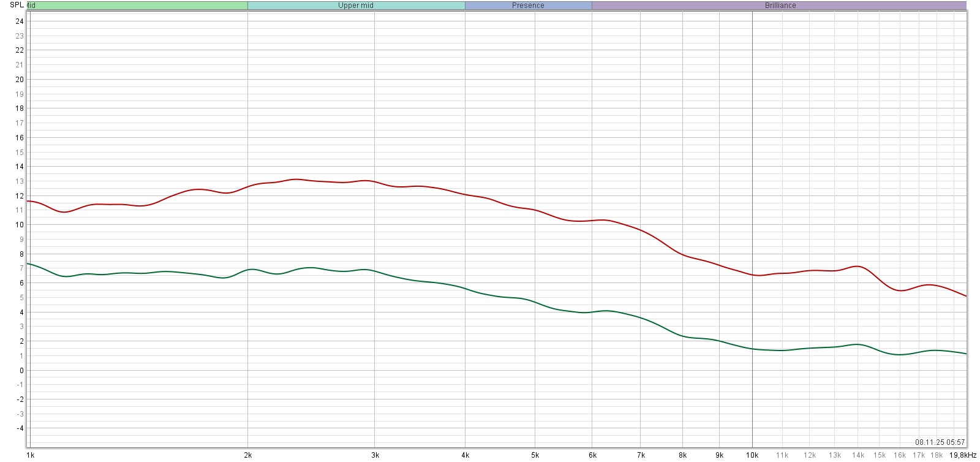The image size is (980, 462).
Task: Click the 08.11.25 05:57 timestamp
Action: click(x=940, y=442)
